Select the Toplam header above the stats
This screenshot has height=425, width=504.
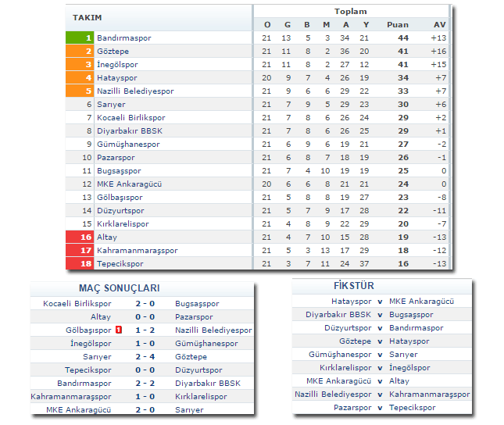350,12
